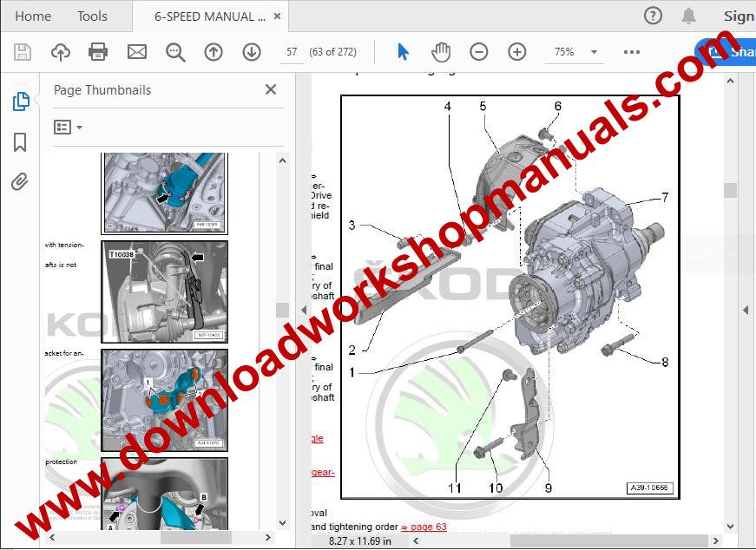Click the document vertical scrollbar handle
The height and width of the screenshot is (550, 756).
coord(731,190)
